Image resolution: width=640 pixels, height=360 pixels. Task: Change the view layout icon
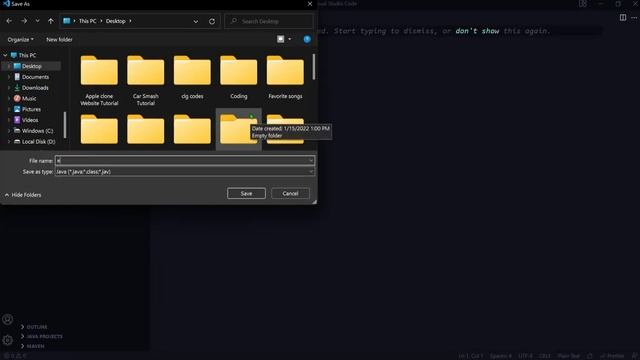280,39
